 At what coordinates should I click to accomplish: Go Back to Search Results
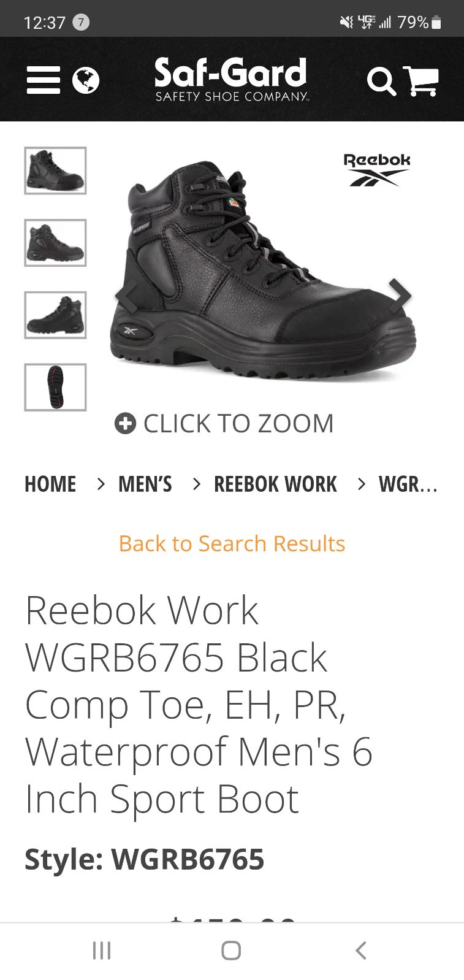tap(232, 544)
